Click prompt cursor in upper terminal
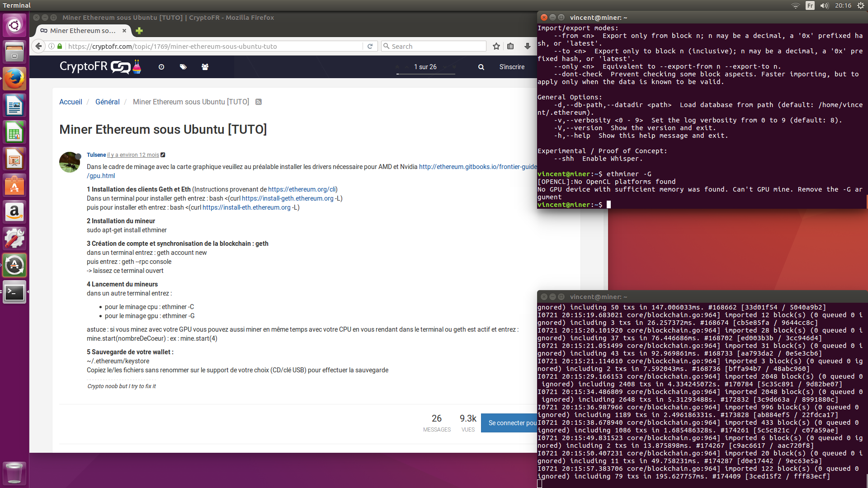 609,205
